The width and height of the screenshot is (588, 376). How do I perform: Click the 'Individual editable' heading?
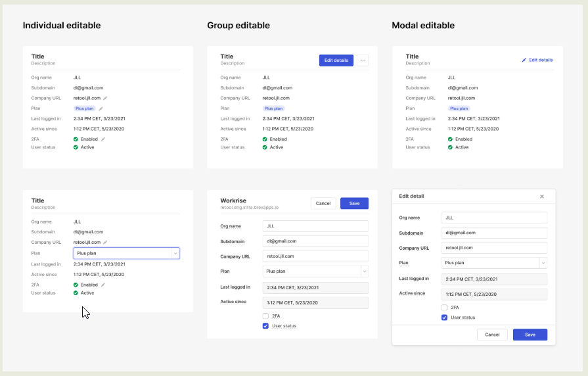pos(62,26)
